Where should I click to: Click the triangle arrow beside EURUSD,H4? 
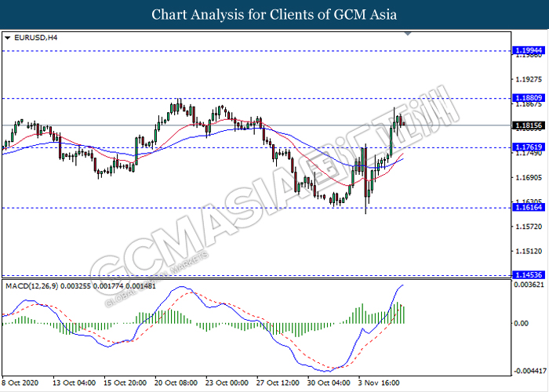[8, 38]
